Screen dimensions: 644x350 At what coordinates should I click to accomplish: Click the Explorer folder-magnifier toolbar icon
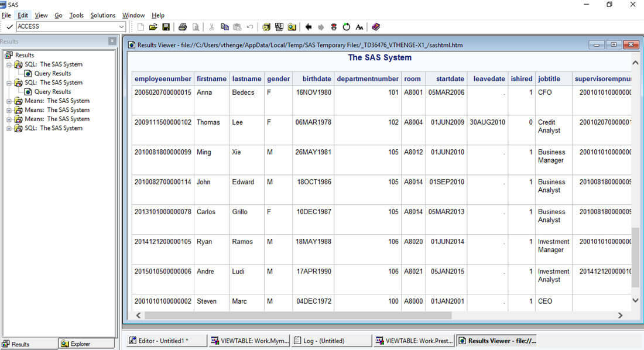(x=292, y=27)
